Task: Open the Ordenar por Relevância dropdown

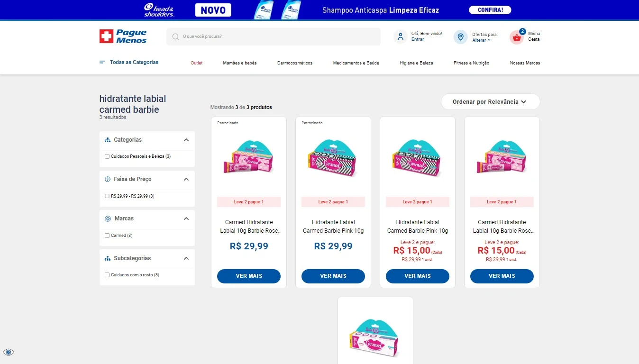Action: 490,102
